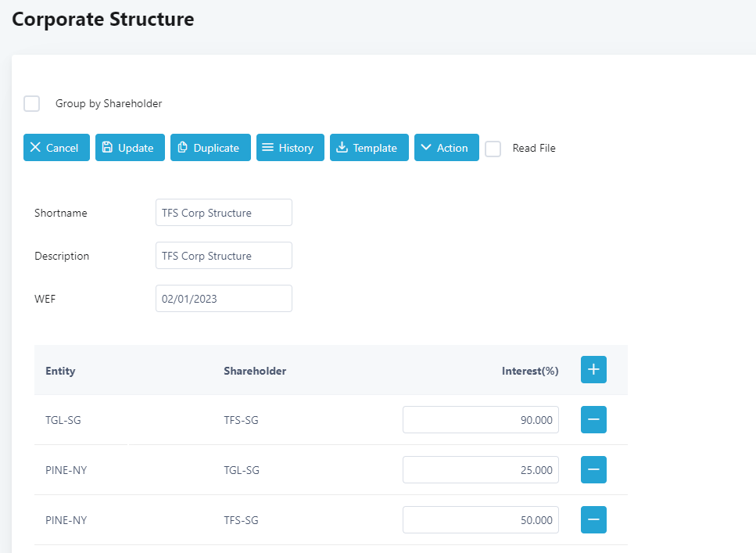Remove PINE-NY row with TFS-SG shareholder
The height and width of the screenshot is (553, 756).
(x=593, y=520)
